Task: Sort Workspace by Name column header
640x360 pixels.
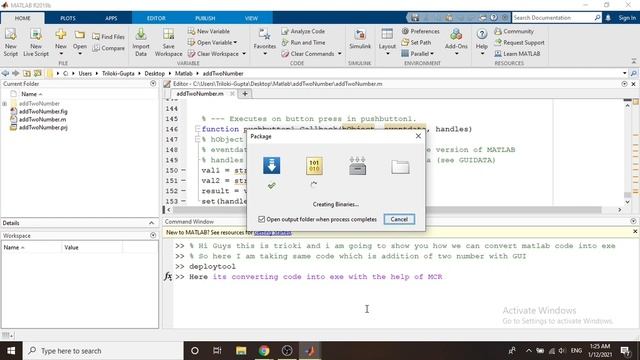Action: click(31, 247)
